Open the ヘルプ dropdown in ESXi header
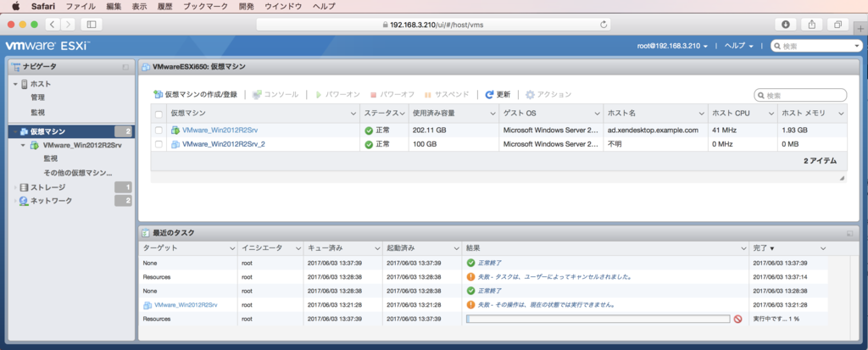This screenshot has height=350, width=868. pyautogui.click(x=739, y=46)
